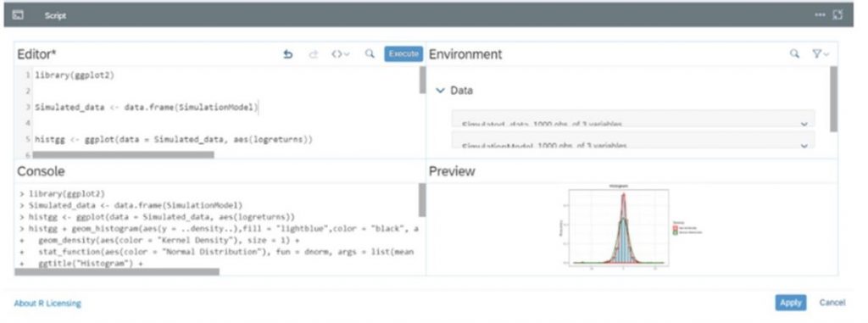Click the Environment panel vertical scrollbar

(834, 98)
